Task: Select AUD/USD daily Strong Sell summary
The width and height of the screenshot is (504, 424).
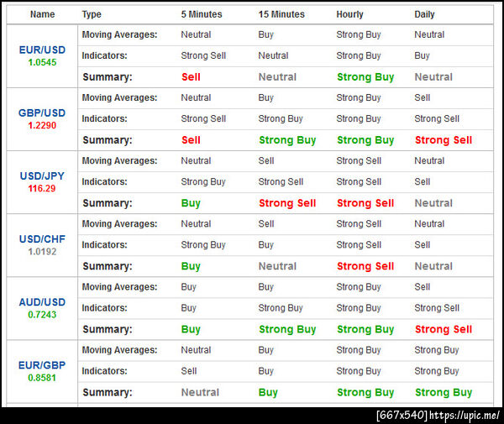Action: pyautogui.click(x=444, y=329)
